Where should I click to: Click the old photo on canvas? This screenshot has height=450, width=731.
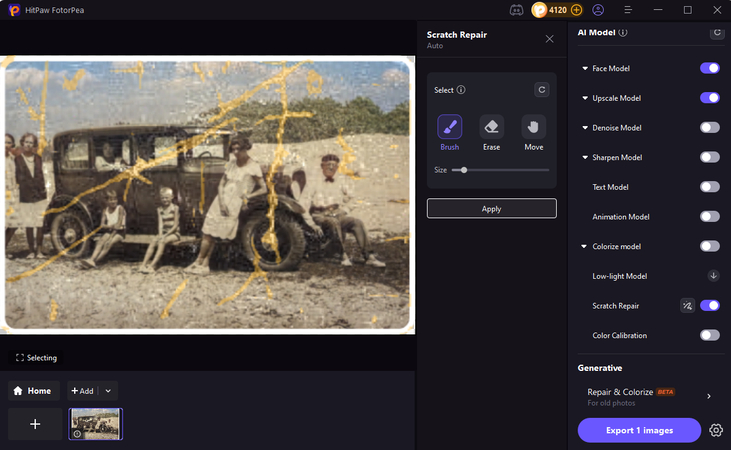207,194
